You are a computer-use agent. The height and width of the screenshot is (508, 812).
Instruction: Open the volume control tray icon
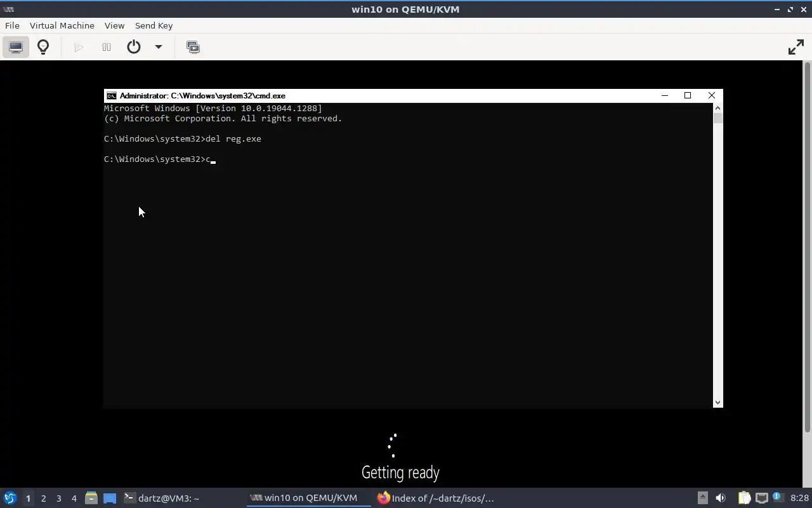click(721, 498)
